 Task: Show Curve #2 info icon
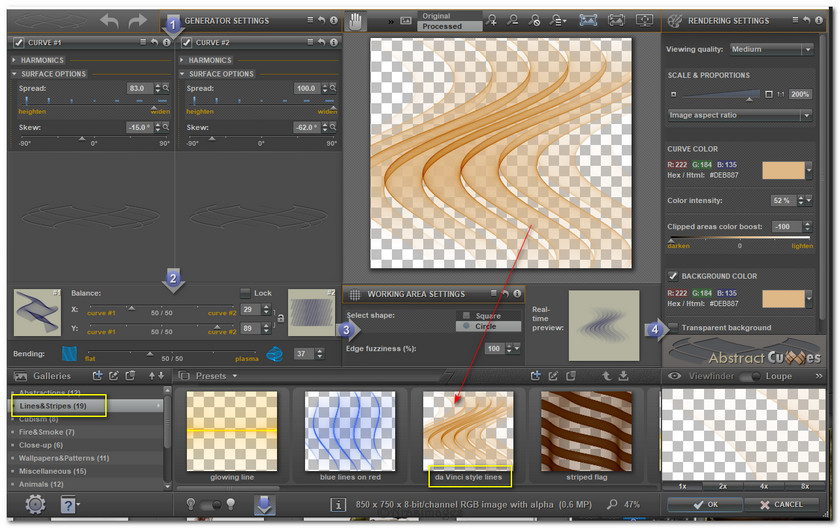point(334,42)
